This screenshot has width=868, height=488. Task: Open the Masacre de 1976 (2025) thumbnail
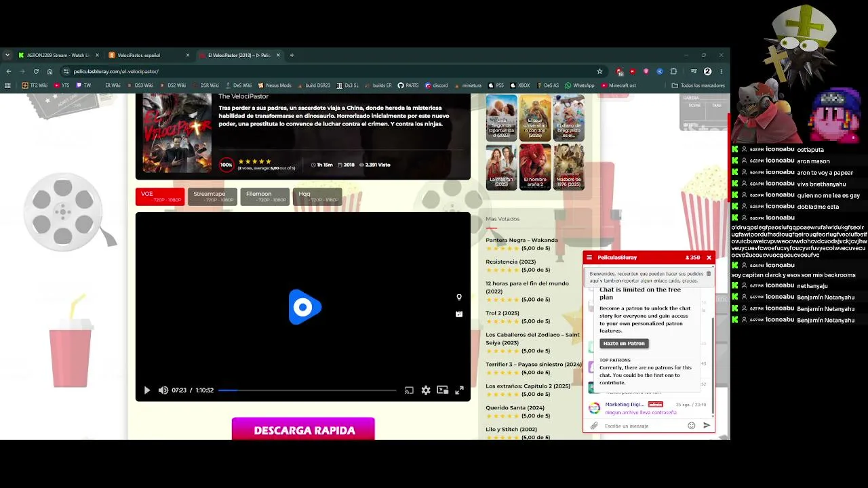point(568,167)
